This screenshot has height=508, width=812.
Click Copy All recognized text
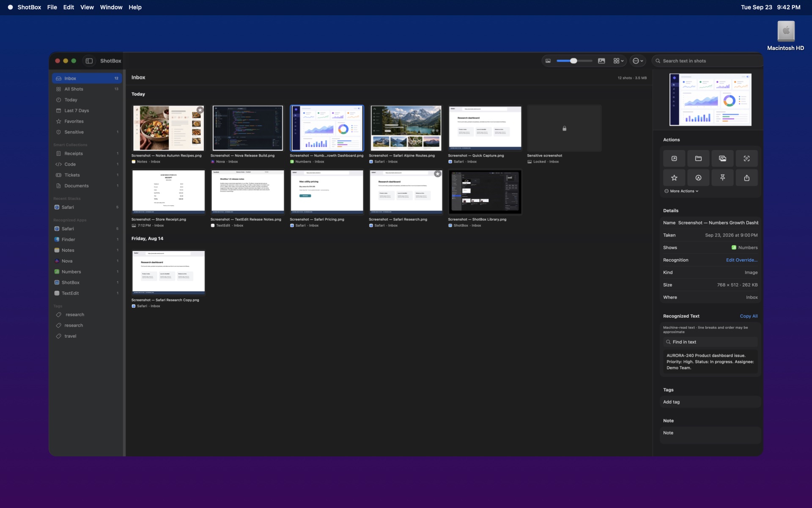749,316
